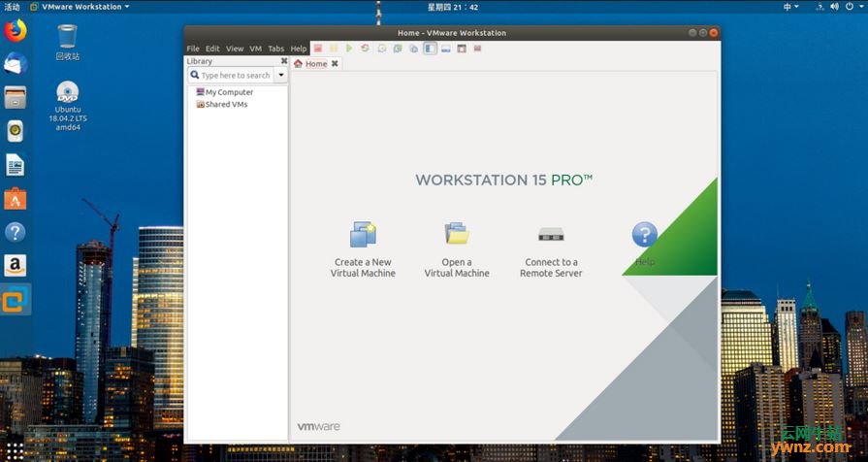Viewport: 868px width, 462px height.
Task: Launch Thunderbird Mail from the dock
Action: [x=16, y=64]
